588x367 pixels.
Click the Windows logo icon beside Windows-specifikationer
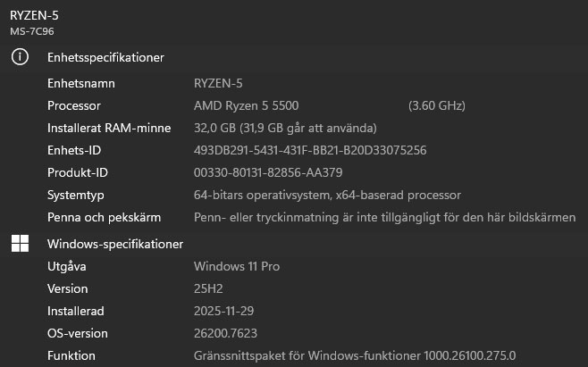pos(20,244)
